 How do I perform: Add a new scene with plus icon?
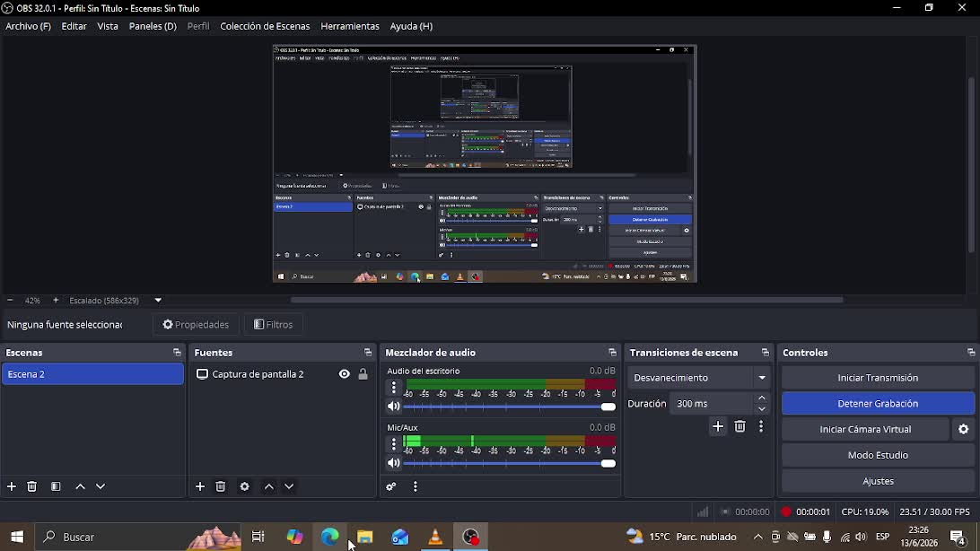point(12,486)
